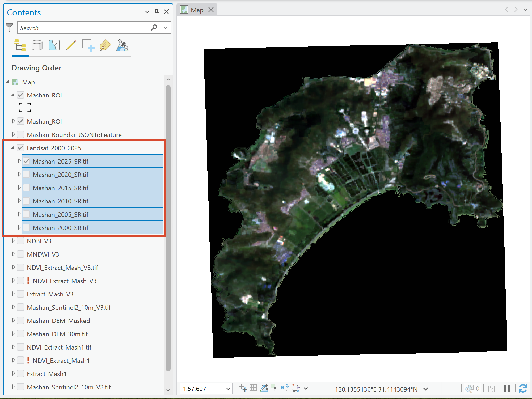Click the Inference/dynamic constraints icon
Viewport: 532px width, 399px height.
click(x=275, y=388)
